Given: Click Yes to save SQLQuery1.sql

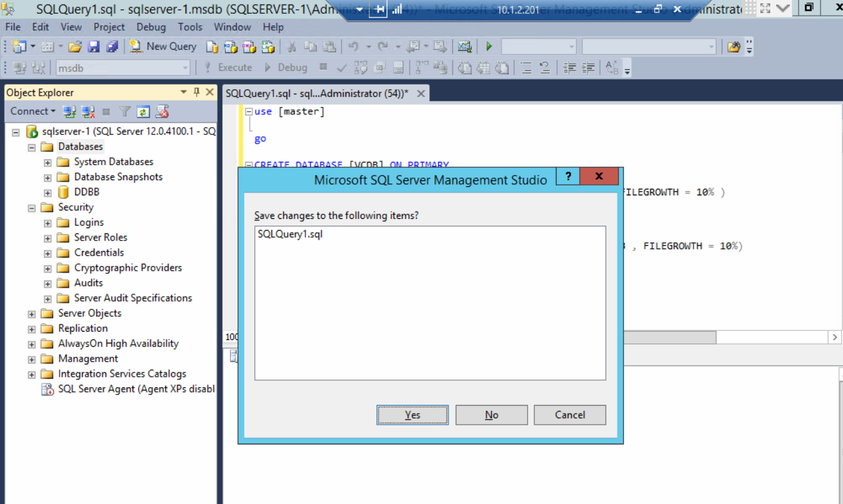Looking at the screenshot, I should 412,415.
